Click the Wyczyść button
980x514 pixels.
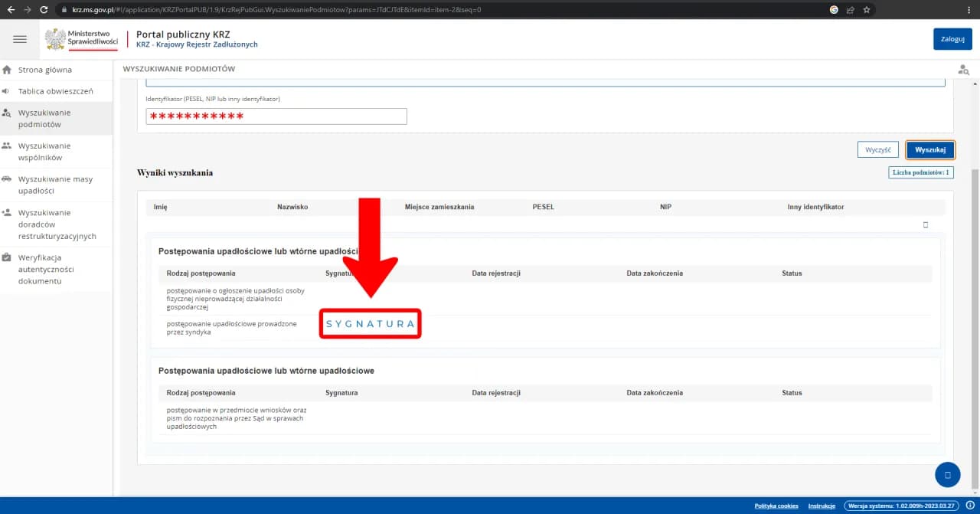pos(877,150)
